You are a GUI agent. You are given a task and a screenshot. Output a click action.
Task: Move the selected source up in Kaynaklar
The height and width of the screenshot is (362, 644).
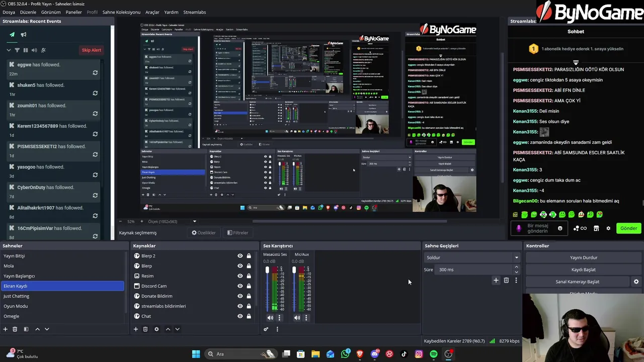click(x=168, y=329)
